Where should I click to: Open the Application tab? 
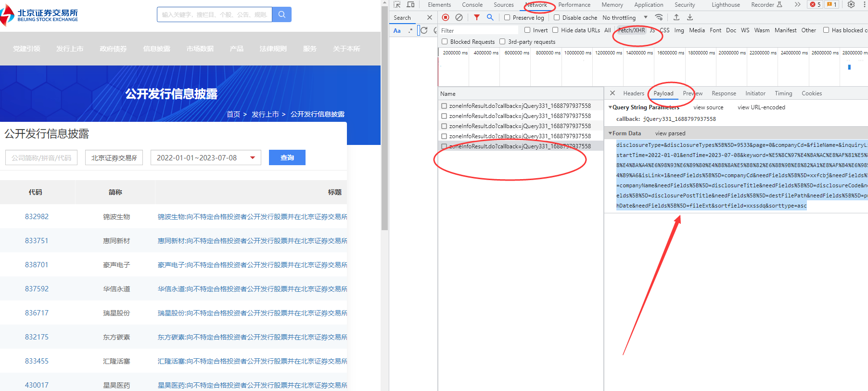[649, 5]
